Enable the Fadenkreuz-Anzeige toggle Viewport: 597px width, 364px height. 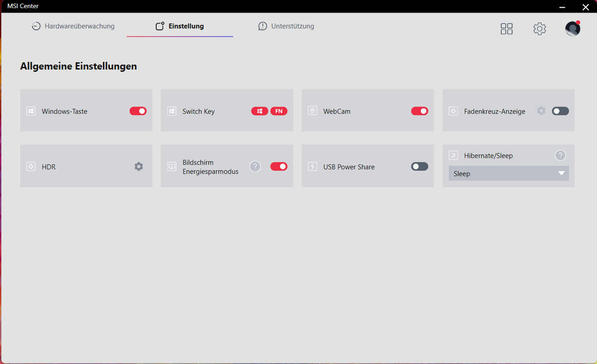pyautogui.click(x=560, y=111)
